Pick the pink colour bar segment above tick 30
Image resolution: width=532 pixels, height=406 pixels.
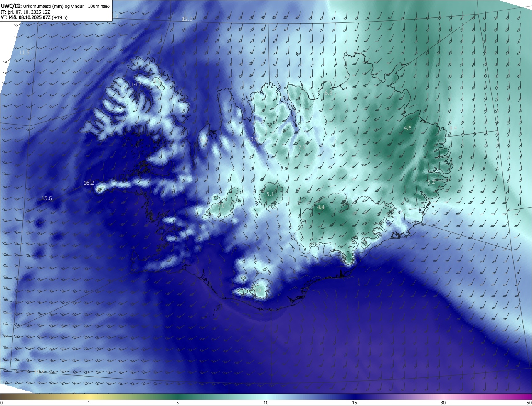(443, 396)
